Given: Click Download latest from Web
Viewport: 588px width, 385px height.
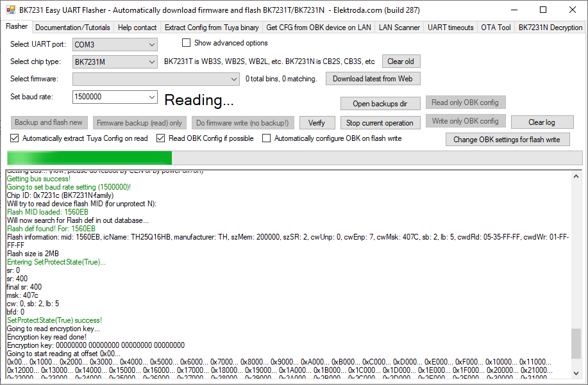Looking at the screenshot, I should [373, 79].
